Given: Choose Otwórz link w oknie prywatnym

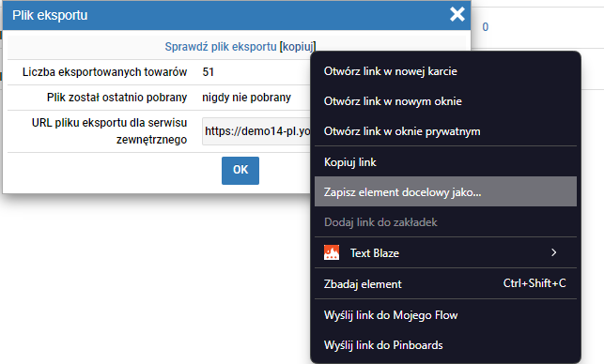Looking at the screenshot, I should click(445, 131).
